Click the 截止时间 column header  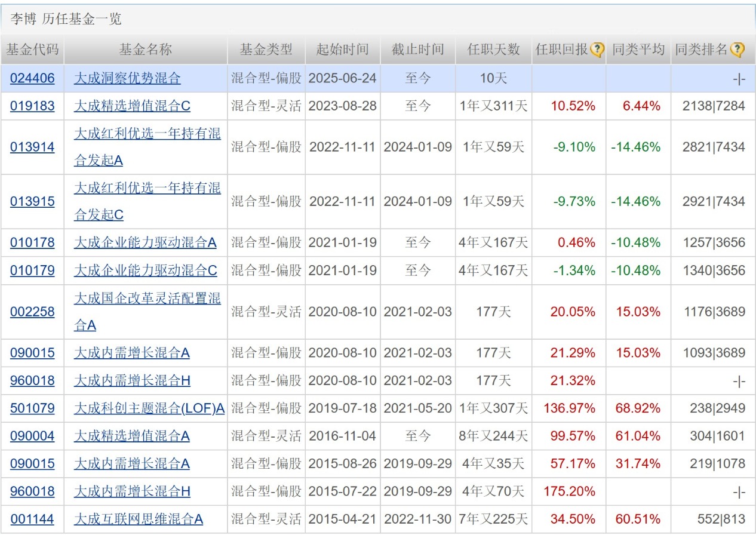pos(418,50)
